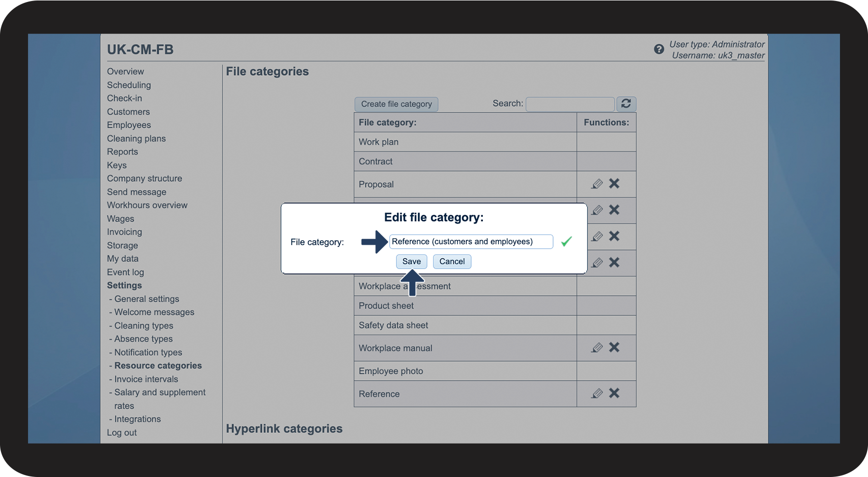The width and height of the screenshot is (868, 477).
Task: Click the Log out link
Action: point(122,433)
